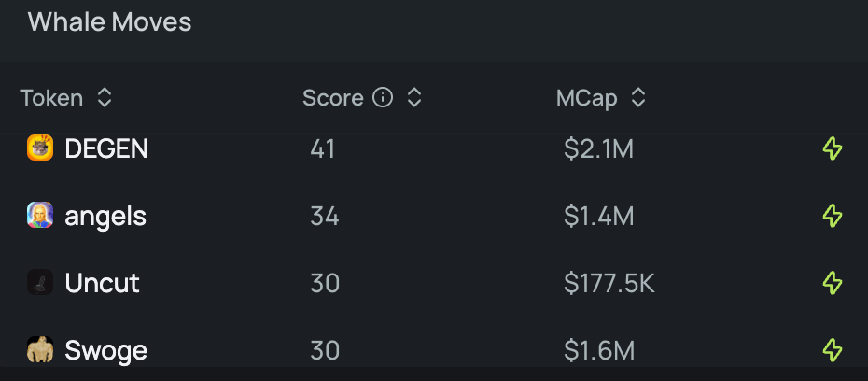The width and height of the screenshot is (868, 381).
Task: Open the Swoge token name link
Action: click(105, 350)
